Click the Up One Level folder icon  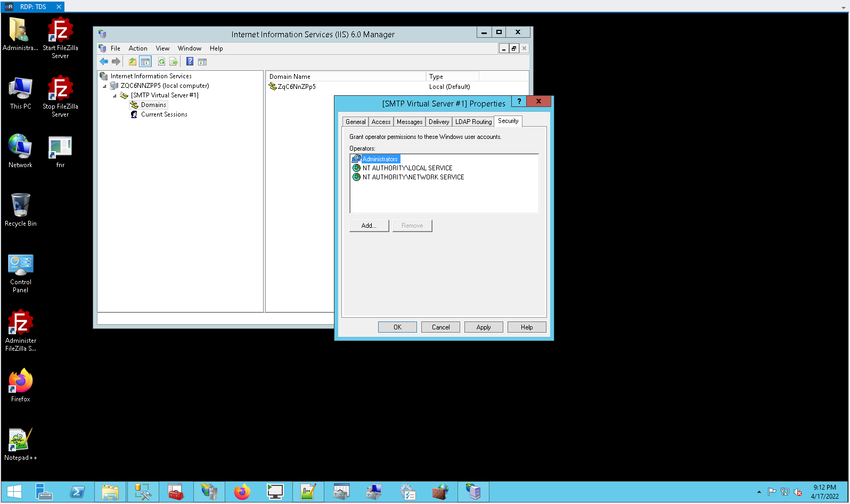pyautogui.click(x=133, y=62)
